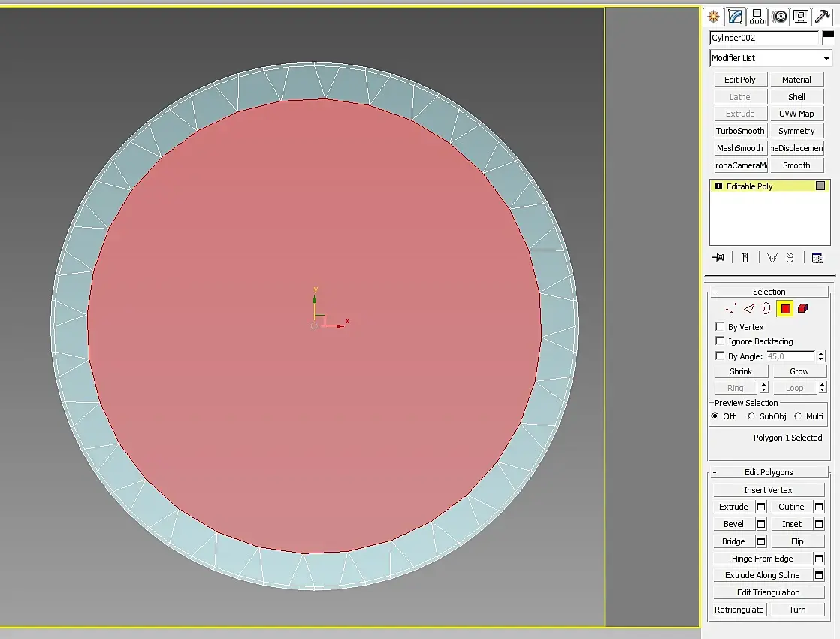Select Vertex sub-object level
Screen dimensions: 840x639
point(731,308)
